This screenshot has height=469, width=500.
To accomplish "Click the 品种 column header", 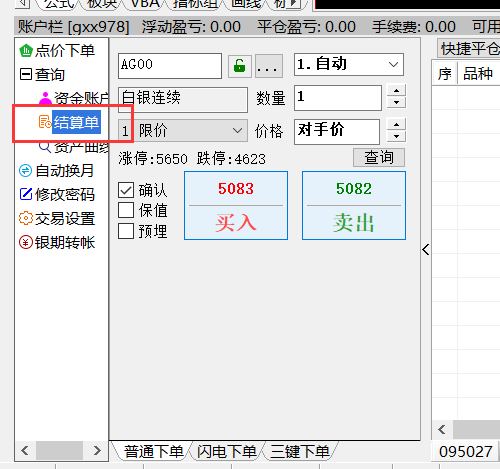I will pyautogui.click(x=478, y=74).
